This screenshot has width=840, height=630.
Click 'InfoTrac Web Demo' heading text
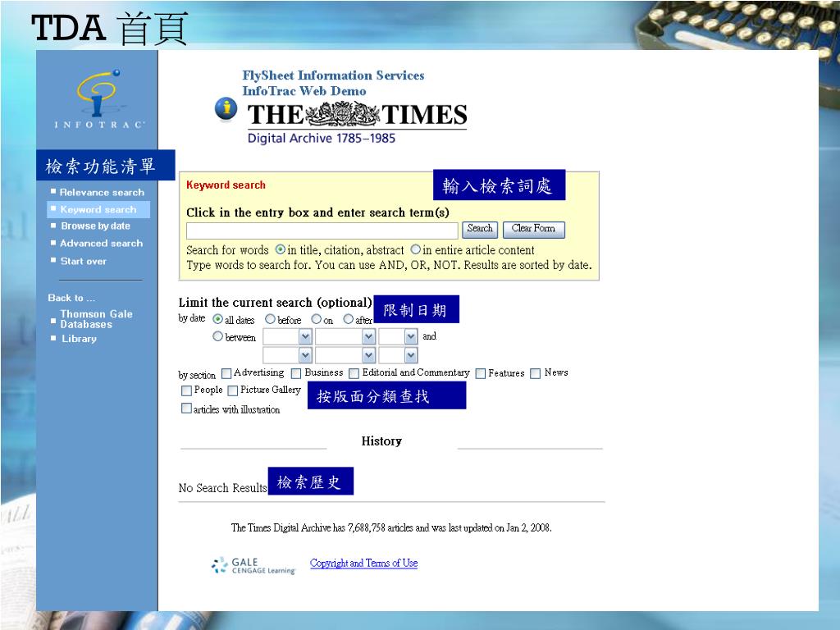(304, 91)
